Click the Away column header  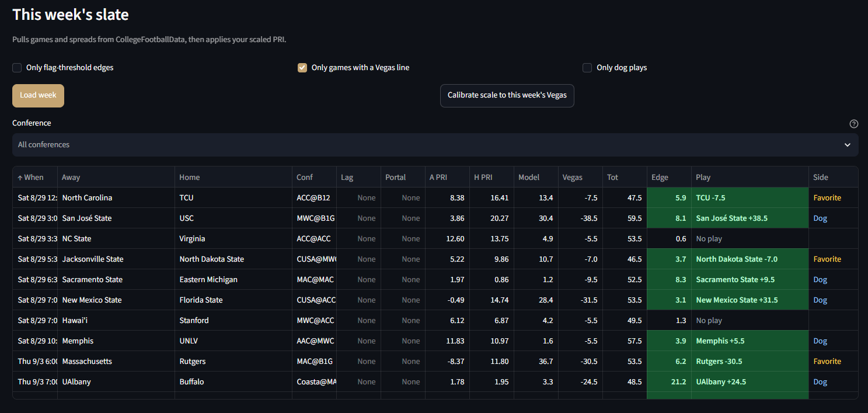click(x=116, y=178)
